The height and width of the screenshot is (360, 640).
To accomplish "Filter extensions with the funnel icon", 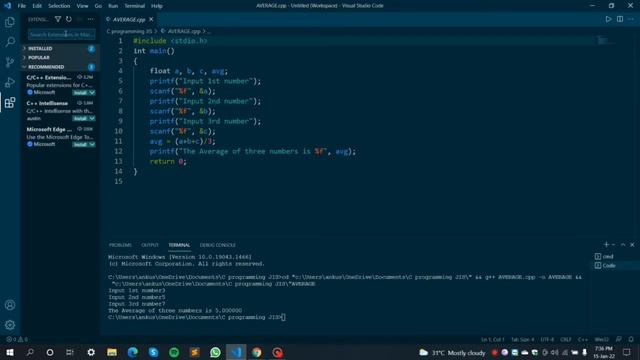I will pos(58,19).
